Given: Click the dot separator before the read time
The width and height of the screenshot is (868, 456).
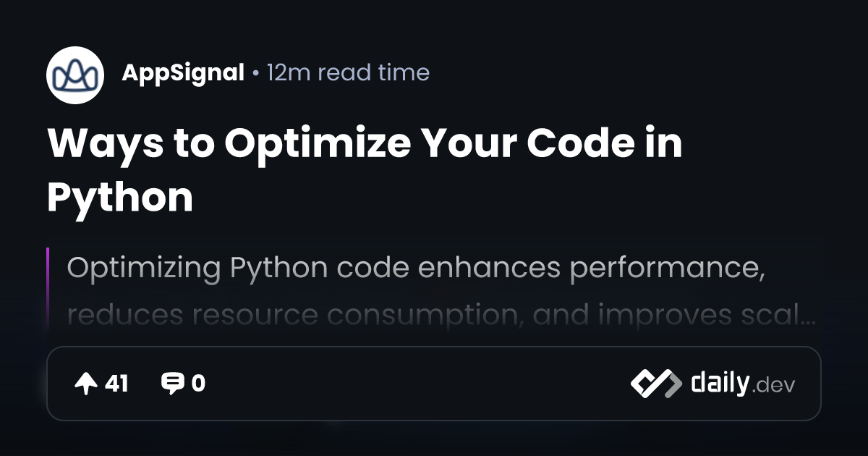Looking at the screenshot, I should 255,73.
